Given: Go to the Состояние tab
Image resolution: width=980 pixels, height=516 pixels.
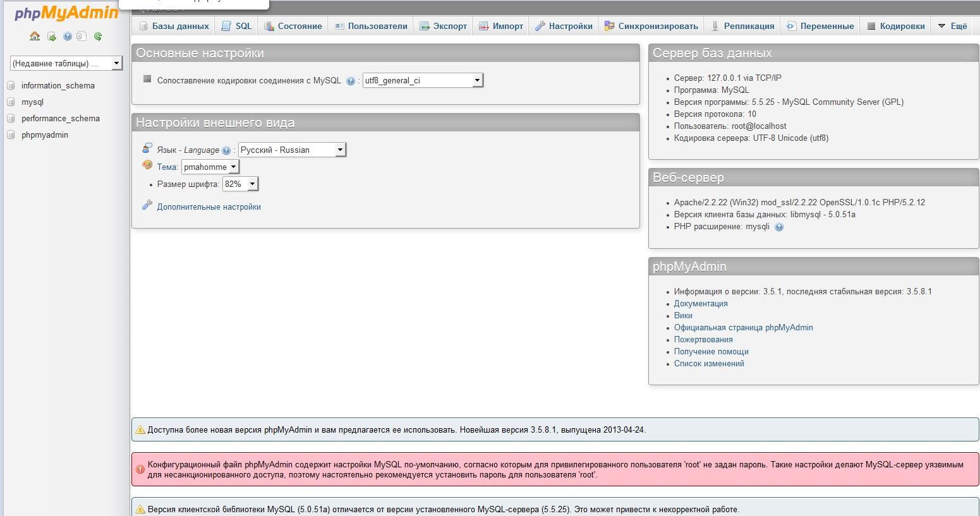Looking at the screenshot, I should [x=293, y=26].
